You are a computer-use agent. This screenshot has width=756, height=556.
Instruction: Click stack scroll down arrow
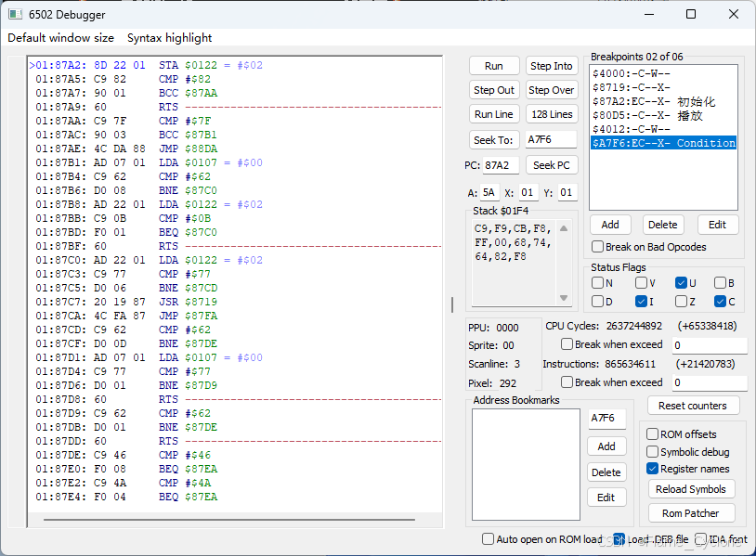[x=563, y=298]
